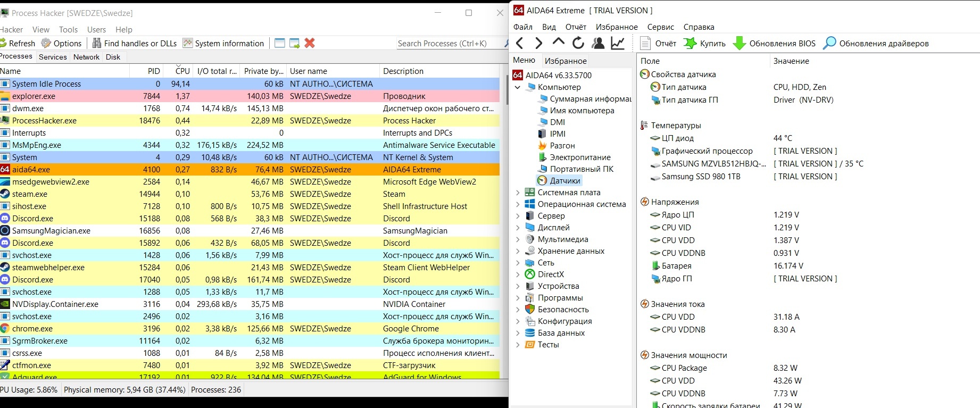Select Датчики in the AIDA64 tree
980x408 pixels.
pos(559,181)
